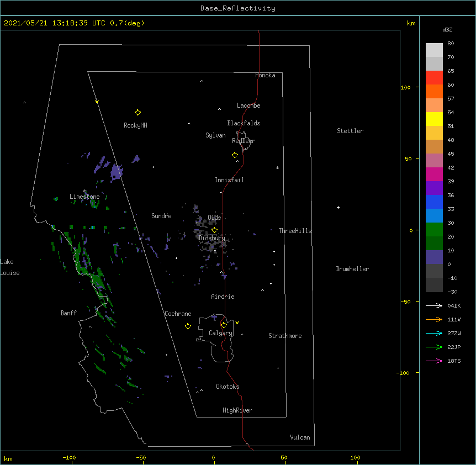Click the white plus marker below Stettler
This screenshot has height=465, width=476.
coord(338,207)
